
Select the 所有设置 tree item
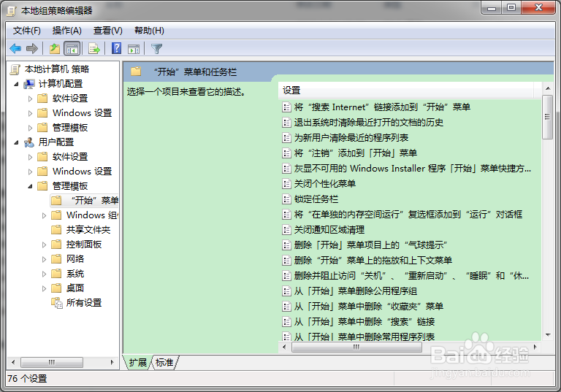point(84,303)
